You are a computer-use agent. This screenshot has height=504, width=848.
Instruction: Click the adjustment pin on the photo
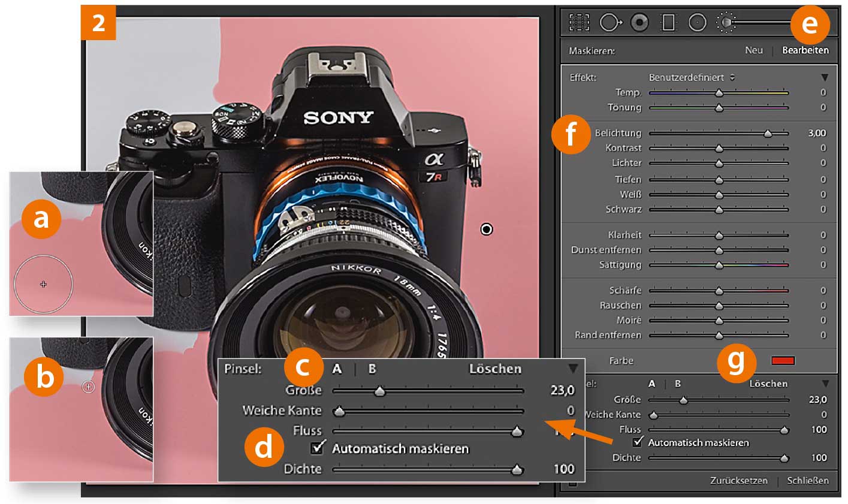(487, 229)
